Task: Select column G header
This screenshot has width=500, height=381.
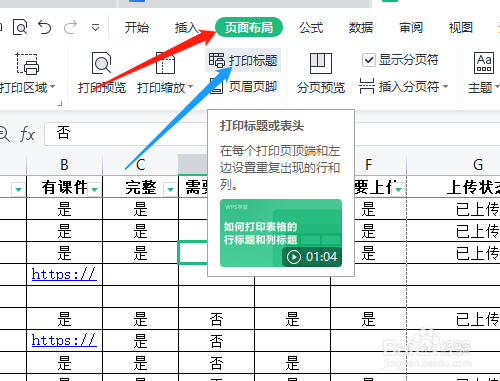Action: click(x=478, y=165)
